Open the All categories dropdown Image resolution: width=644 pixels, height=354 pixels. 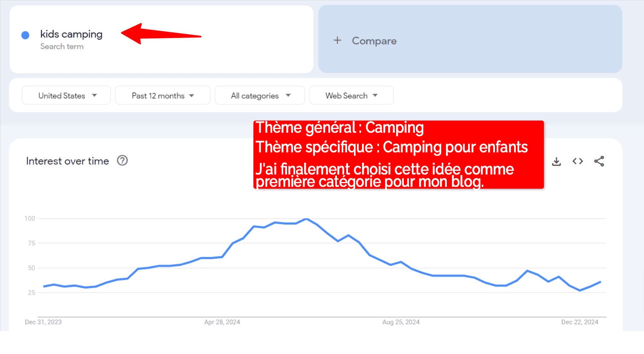coord(259,95)
